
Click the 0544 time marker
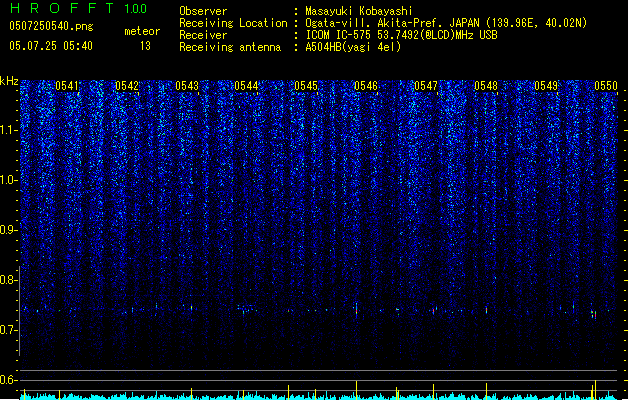coord(246,86)
